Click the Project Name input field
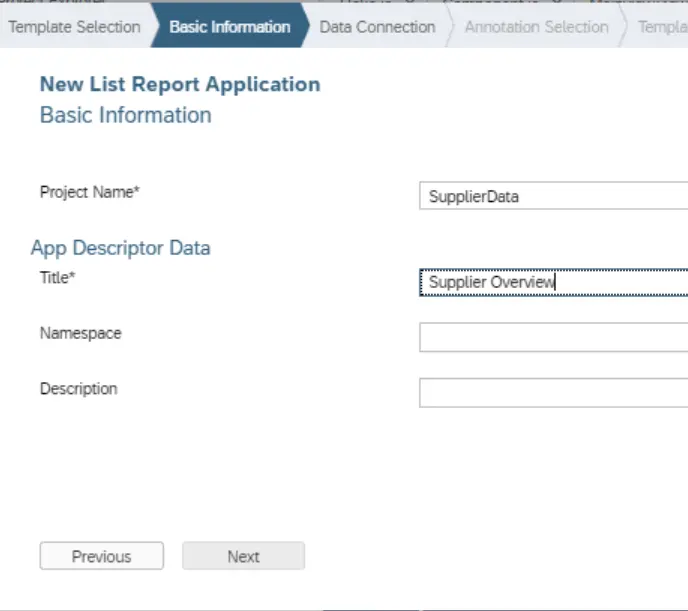The height and width of the screenshot is (611, 688). 553,196
